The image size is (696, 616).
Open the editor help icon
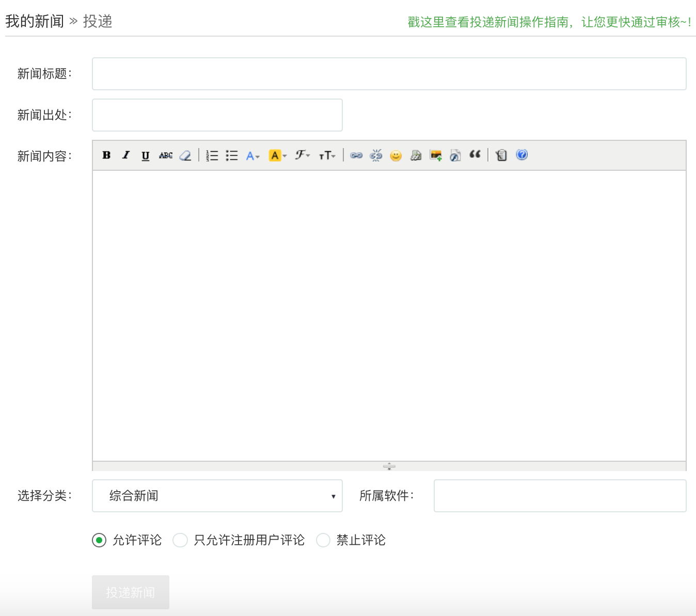click(x=522, y=155)
